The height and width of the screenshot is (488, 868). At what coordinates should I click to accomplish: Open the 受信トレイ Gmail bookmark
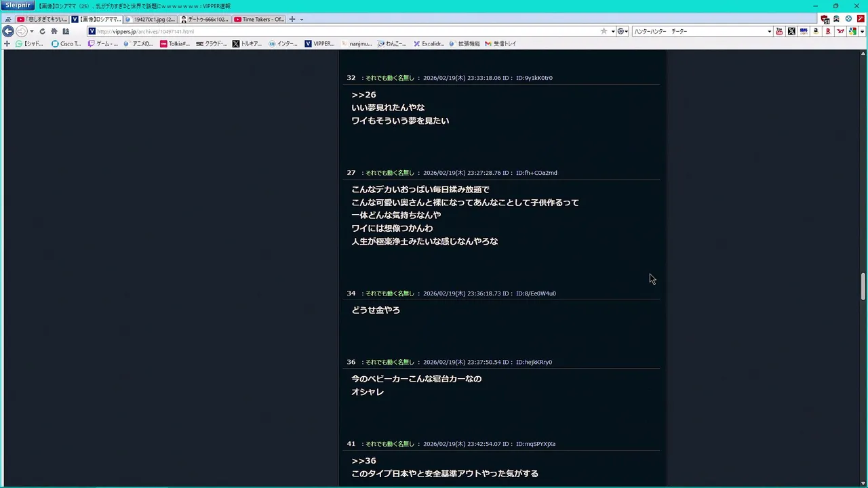pyautogui.click(x=500, y=43)
